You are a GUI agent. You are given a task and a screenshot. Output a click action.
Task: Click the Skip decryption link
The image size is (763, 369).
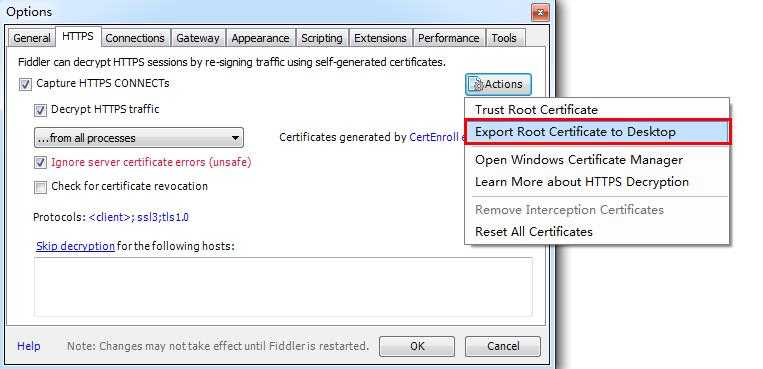coord(75,246)
